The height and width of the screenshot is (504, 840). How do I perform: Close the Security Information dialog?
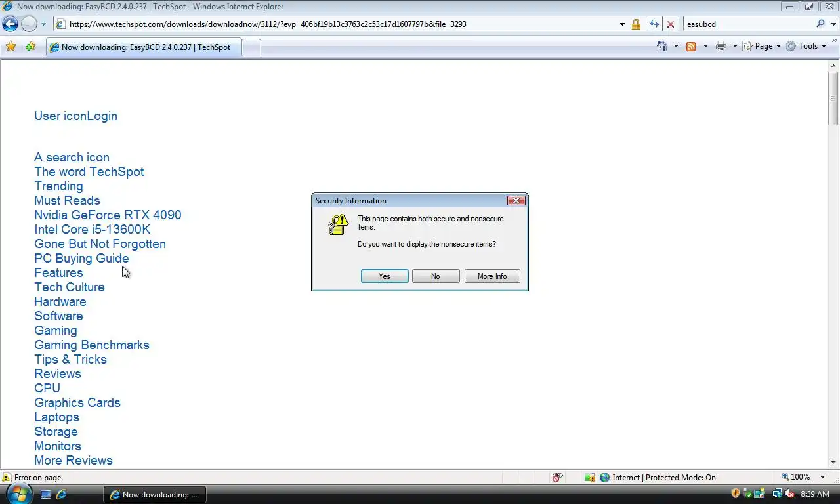(x=516, y=201)
